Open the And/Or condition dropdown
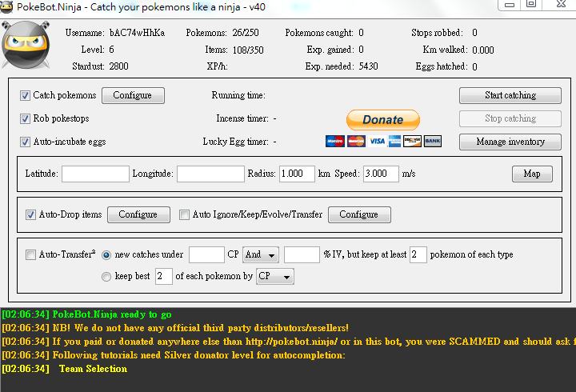Viewport: 576px width, 392px height. [x=261, y=254]
